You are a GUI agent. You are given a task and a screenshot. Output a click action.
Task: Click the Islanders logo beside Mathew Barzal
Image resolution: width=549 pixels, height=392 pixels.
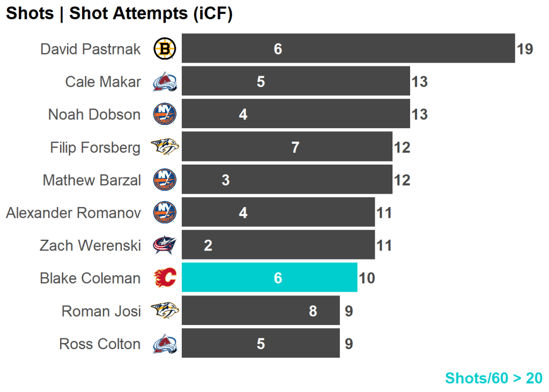pos(165,180)
